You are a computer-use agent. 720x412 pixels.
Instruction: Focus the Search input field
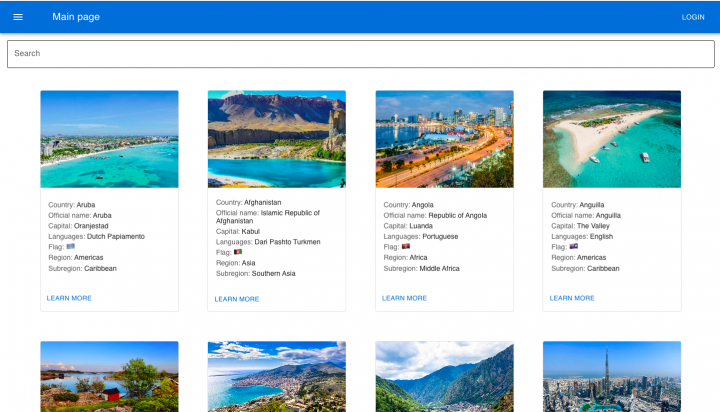point(360,54)
